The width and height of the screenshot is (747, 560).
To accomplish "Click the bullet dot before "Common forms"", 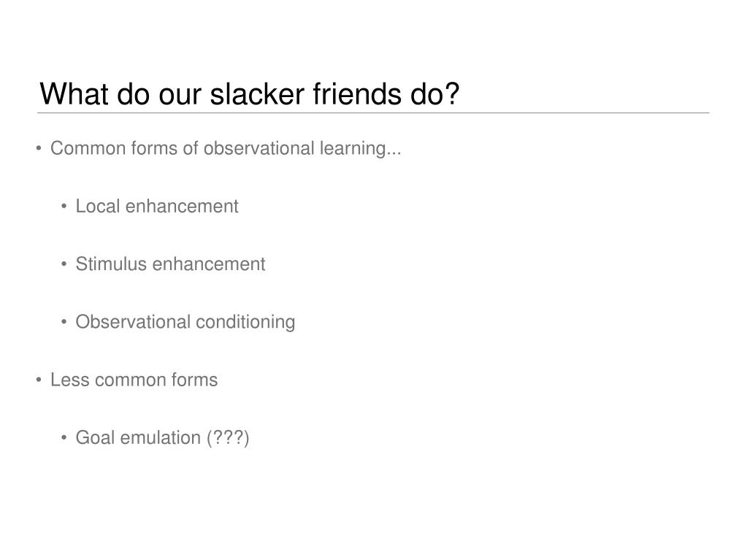I will coord(39,148).
